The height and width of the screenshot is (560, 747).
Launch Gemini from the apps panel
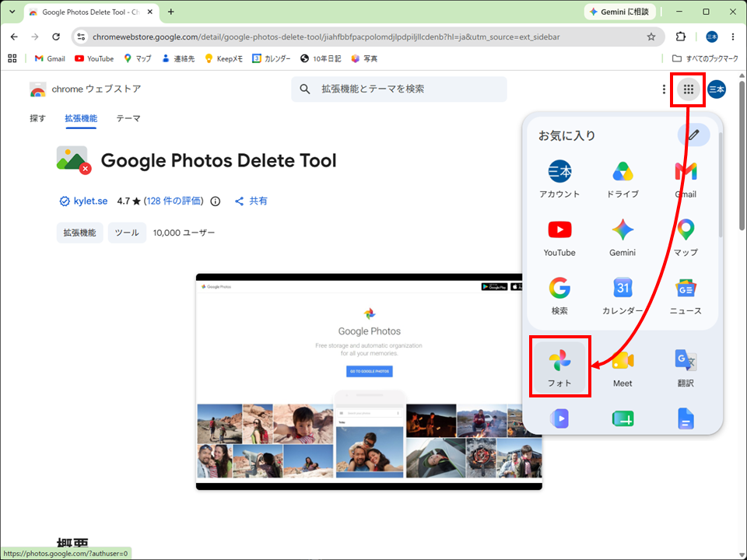622,238
